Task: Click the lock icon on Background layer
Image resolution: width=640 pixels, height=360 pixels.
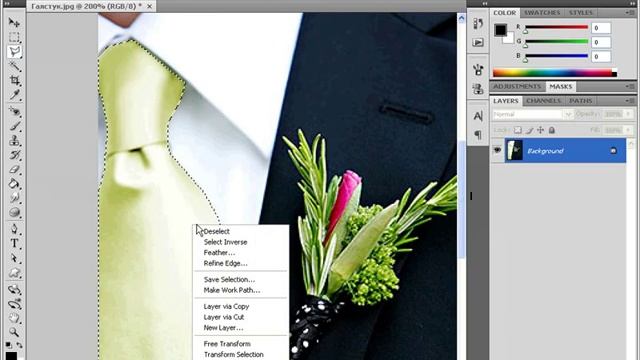Action: point(613,151)
